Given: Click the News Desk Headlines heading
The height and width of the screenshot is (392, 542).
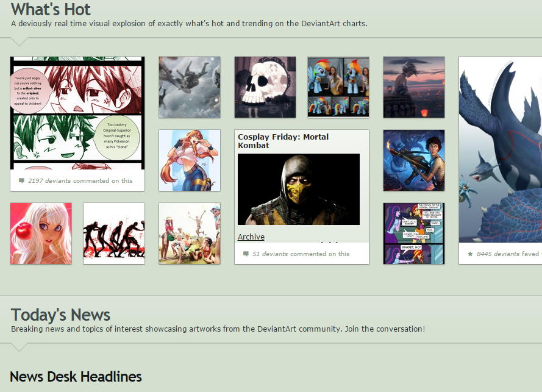Looking at the screenshot, I should tap(76, 376).
